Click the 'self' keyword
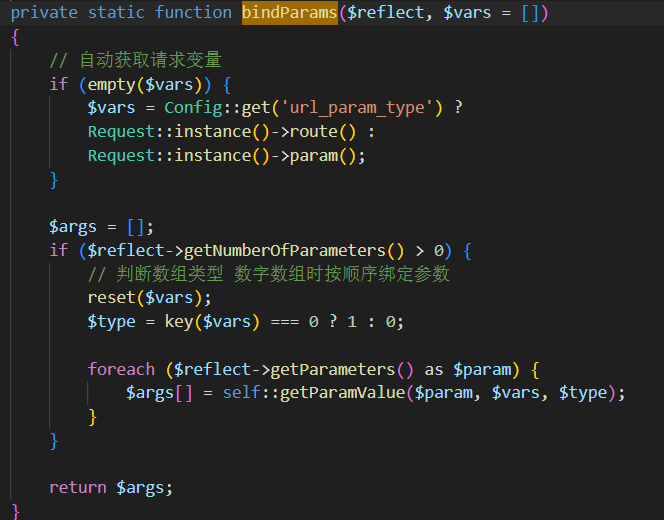The image size is (664, 520). click(241, 393)
